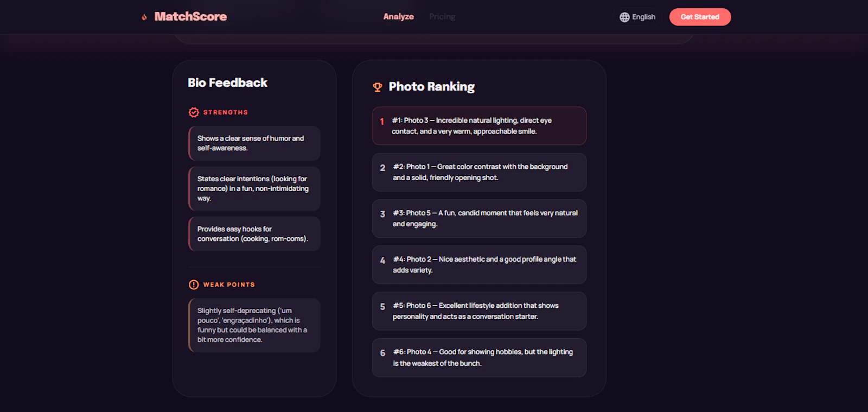Viewport: 868px width, 412px height.
Task: Click the #6 Photo 4 hobbies entry
Action: 479,358
